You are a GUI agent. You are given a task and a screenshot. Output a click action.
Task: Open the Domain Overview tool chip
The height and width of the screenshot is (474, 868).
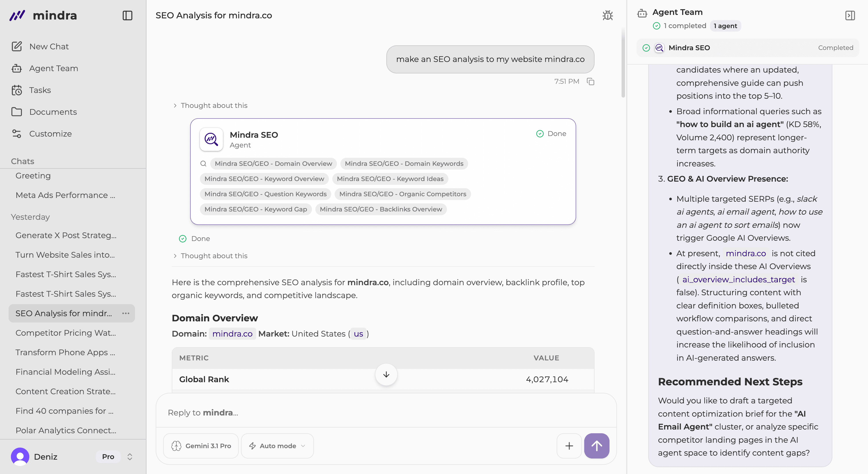pyautogui.click(x=273, y=164)
